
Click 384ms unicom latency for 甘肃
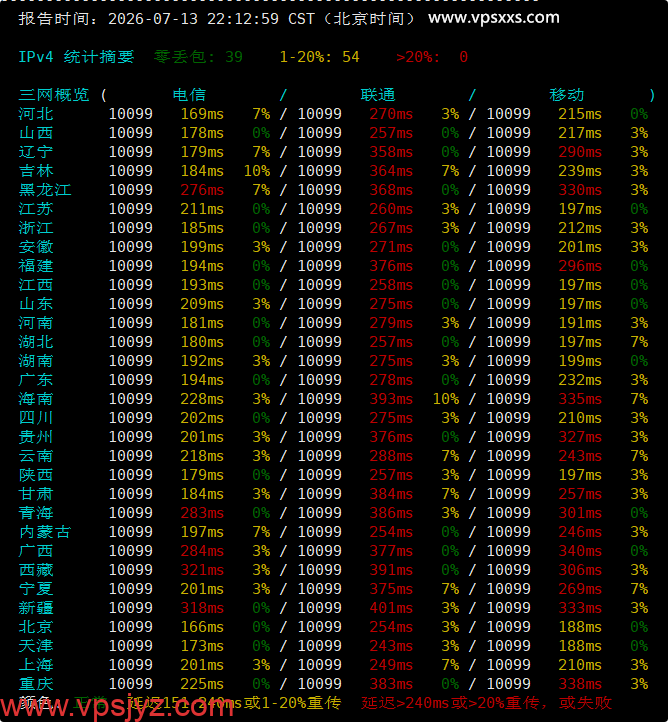click(x=391, y=494)
